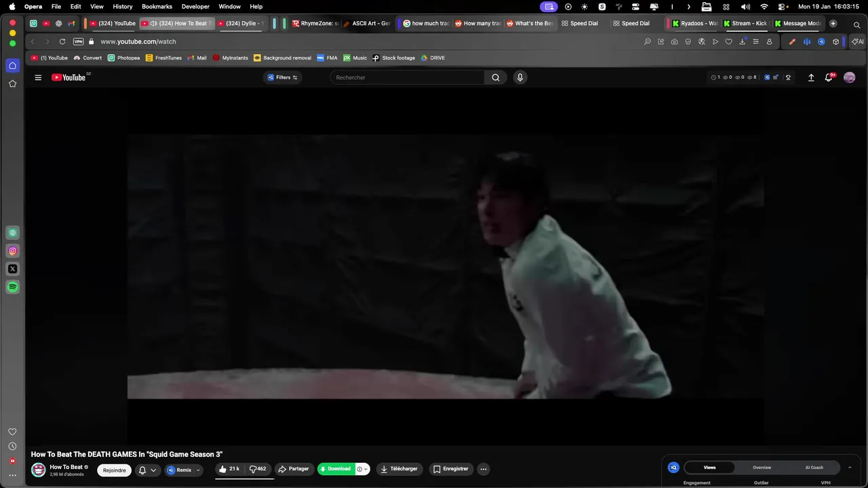Open YouTube notifications bell
The height and width of the screenshot is (488, 868).
pyautogui.click(x=829, y=77)
